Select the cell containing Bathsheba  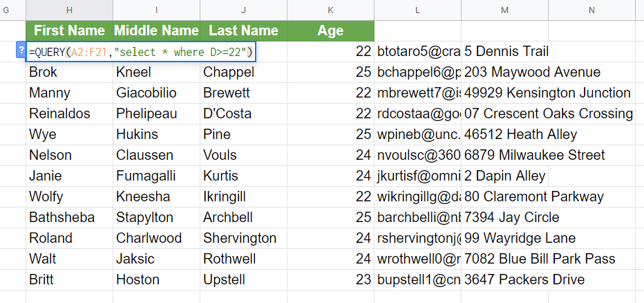pyautogui.click(x=69, y=217)
